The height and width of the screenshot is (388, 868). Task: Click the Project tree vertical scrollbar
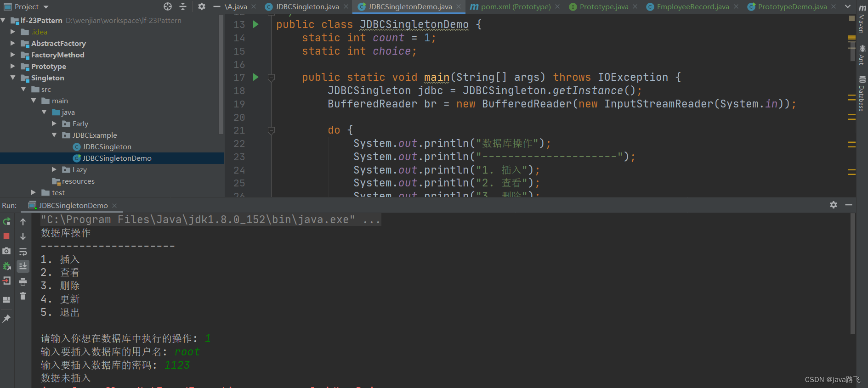pyautogui.click(x=221, y=73)
